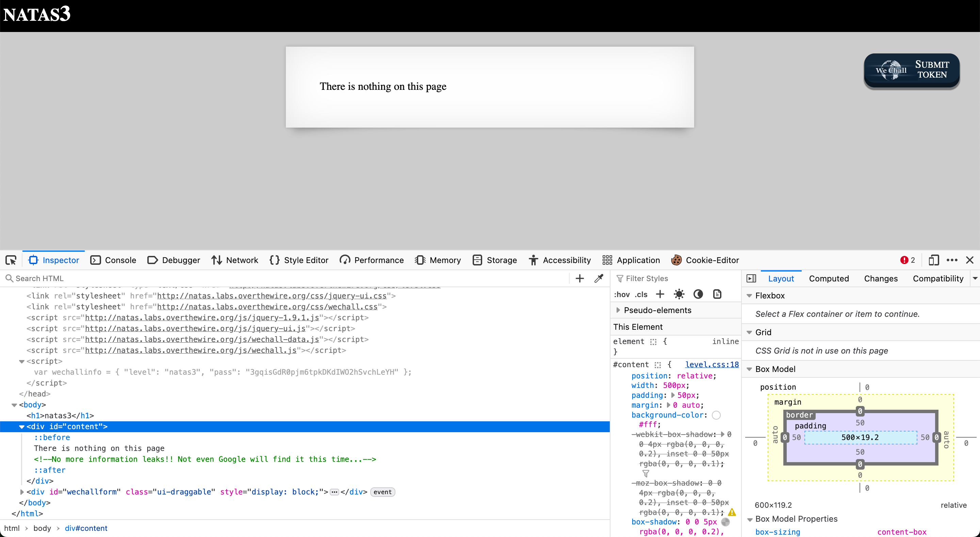Toggle dark color scheme simulation

(698, 294)
